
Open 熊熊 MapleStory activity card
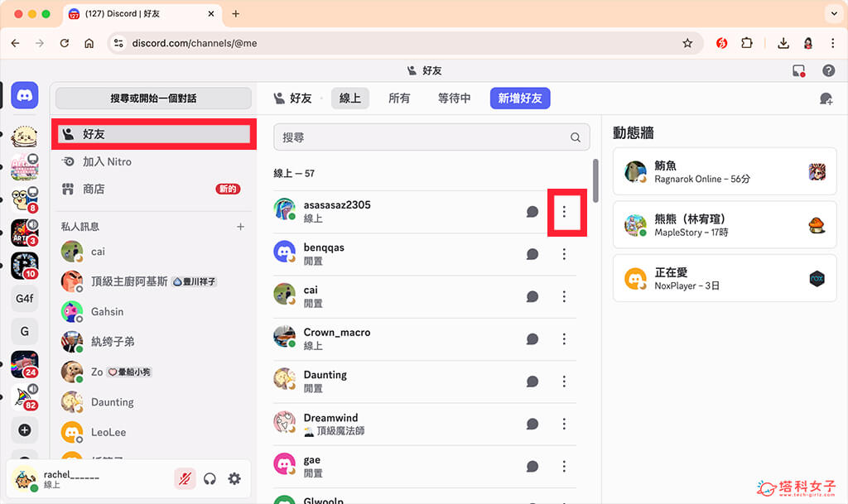click(x=725, y=225)
